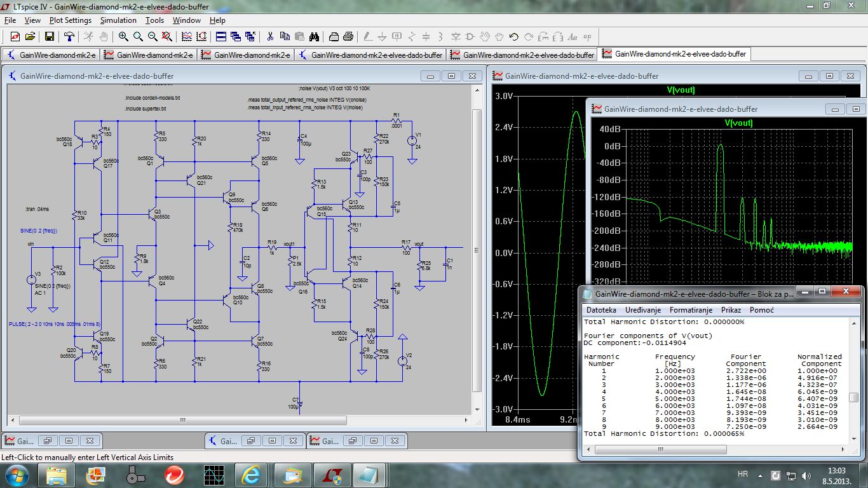Screen dimensions: 868x488
Task: Open the Simulation menu
Action: click(x=118, y=20)
